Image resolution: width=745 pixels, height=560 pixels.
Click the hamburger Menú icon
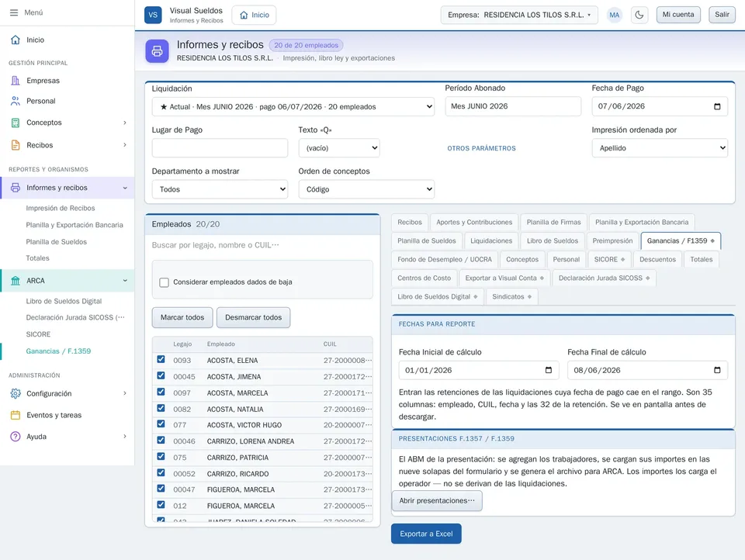click(14, 13)
